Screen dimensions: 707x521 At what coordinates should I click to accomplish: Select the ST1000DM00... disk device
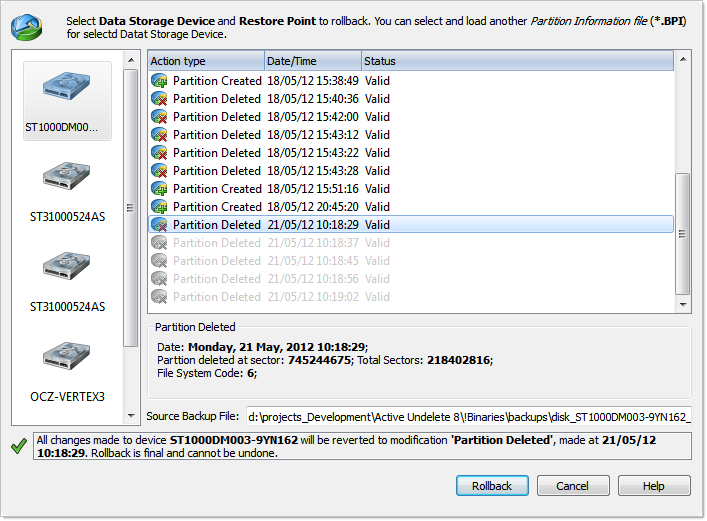tap(67, 101)
